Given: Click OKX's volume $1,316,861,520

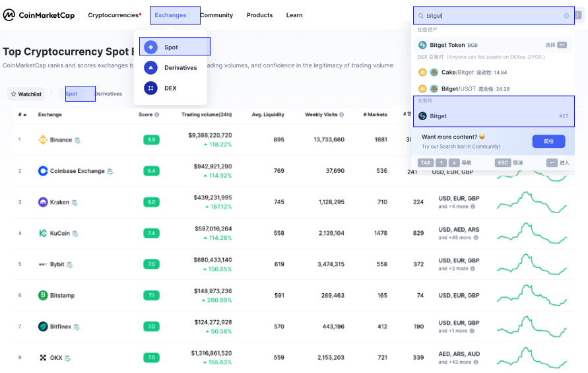Looking at the screenshot, I should (211, 353).
